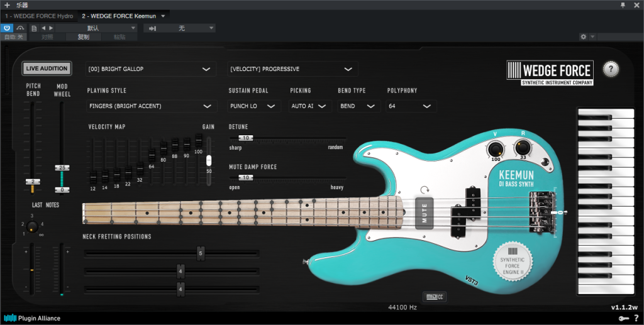
Task: Click the plus icon to add instrument
Action: [7, 5]
